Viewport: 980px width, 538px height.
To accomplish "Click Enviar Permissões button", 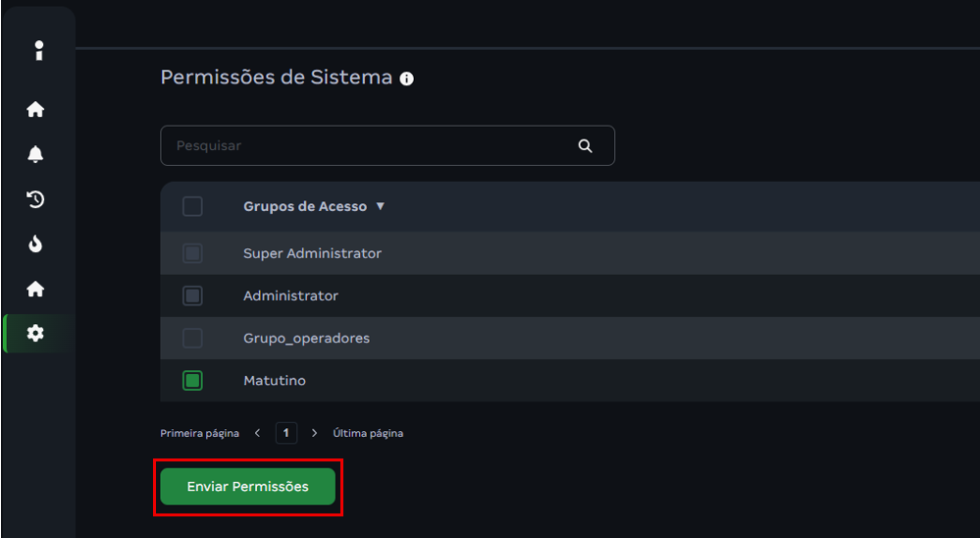I will tap(248, 487).
